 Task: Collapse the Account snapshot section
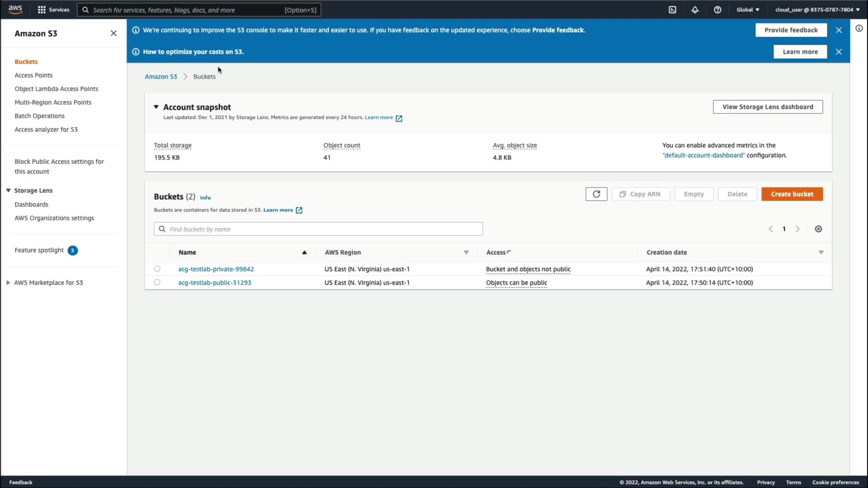coord(156,107)
